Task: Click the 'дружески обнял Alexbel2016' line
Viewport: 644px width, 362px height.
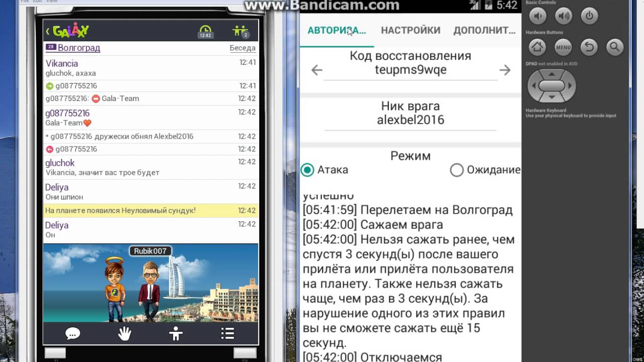Action: click(x=151, y=136)
